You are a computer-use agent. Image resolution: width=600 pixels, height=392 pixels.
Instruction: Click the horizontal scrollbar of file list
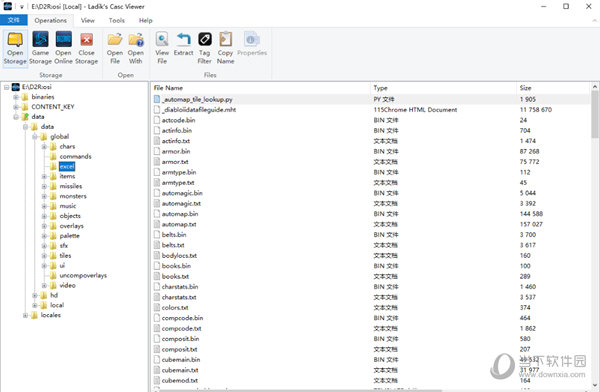click(x=300, y=390)
